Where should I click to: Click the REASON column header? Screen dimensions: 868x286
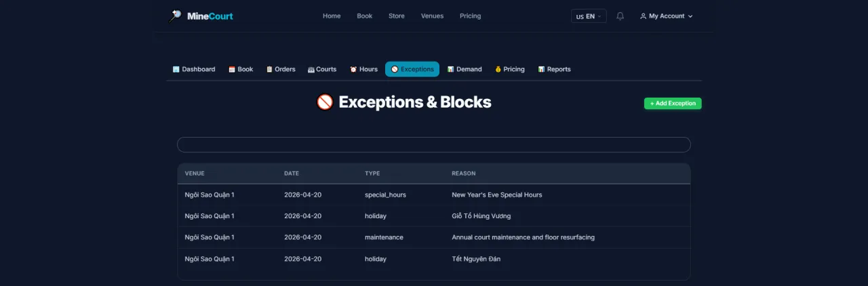coord(464,173)
